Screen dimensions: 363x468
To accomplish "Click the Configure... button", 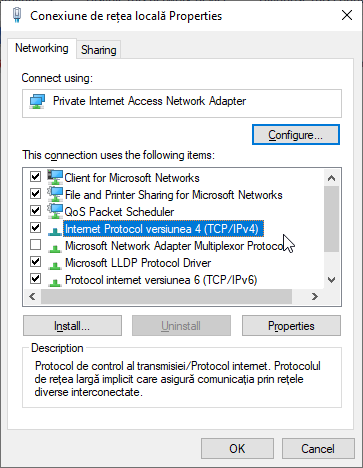I will (296, 135).
